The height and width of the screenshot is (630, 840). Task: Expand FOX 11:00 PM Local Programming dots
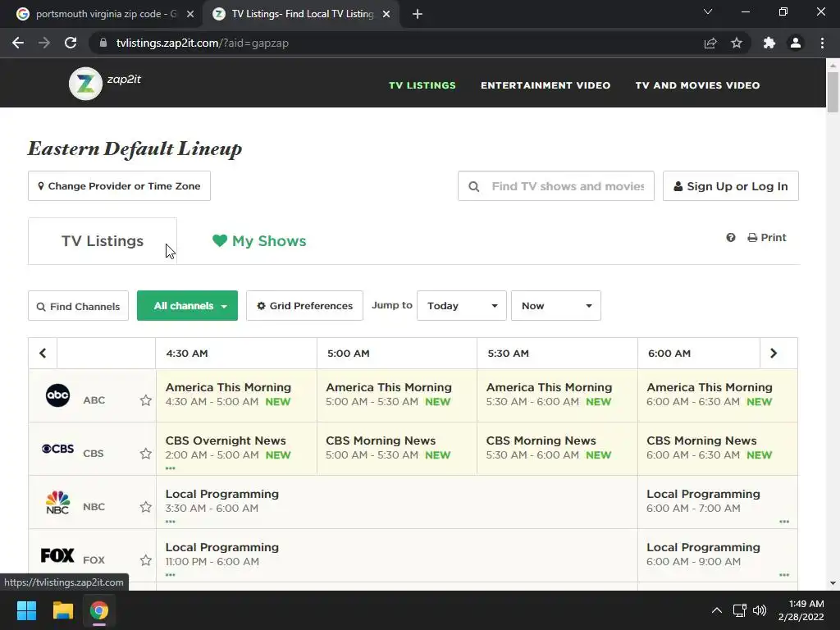click(x=171, y=575)
